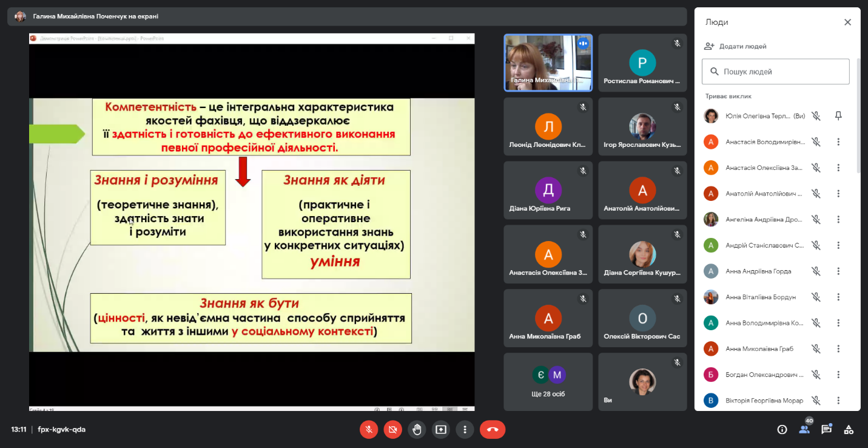The height and width of the screenshot is (448, 868).
Task: Open options menu for Вікторія Георгіївна Морар
Action: click(838, 401)
